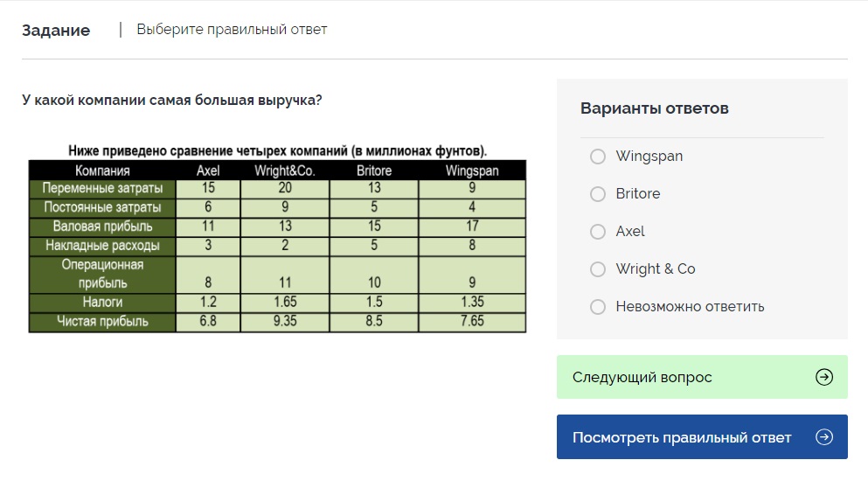This screenshot has height=481, width=868.
Task: Click the Валовая прибыль row label
Action: click(102, 227)
